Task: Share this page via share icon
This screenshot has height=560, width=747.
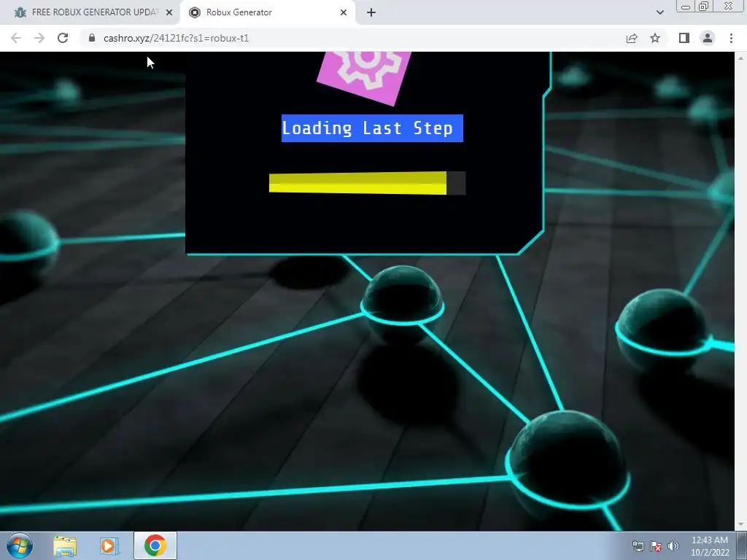Action: (632, 38)
